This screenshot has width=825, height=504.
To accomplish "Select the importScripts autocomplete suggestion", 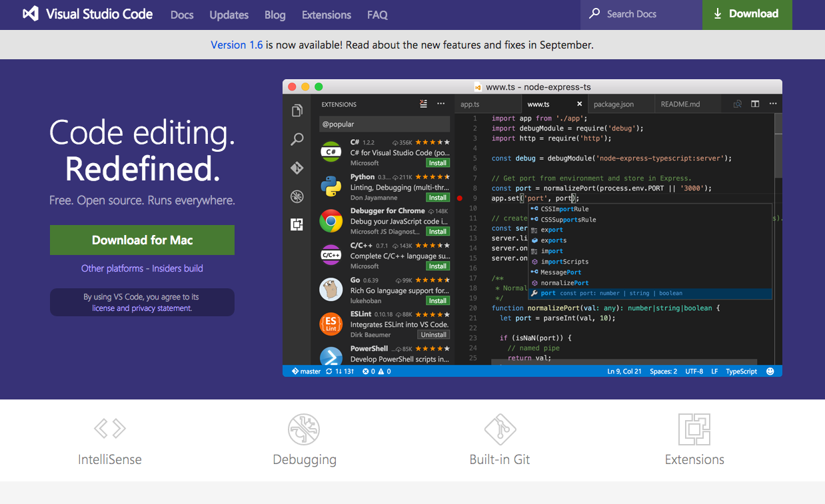I will click(x=650, y=262).
